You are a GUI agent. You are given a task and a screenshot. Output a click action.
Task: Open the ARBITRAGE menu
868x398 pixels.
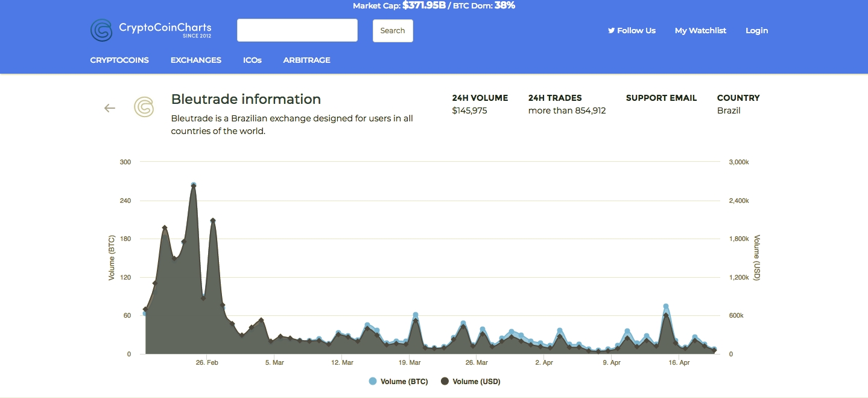tap(306, 60)
